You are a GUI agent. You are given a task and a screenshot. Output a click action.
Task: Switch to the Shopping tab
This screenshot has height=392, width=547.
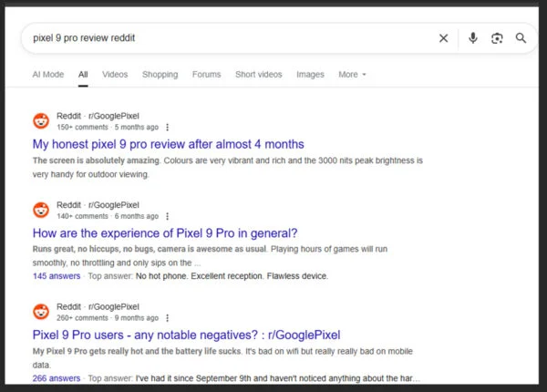click(x=160, y=74)
